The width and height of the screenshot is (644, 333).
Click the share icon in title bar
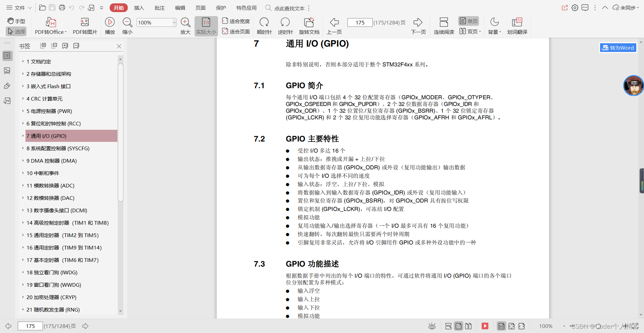pos(565,8)
